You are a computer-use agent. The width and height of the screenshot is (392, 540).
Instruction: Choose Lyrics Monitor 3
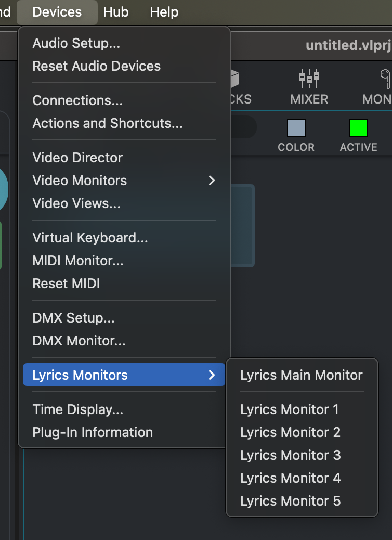tap(290, 455)
